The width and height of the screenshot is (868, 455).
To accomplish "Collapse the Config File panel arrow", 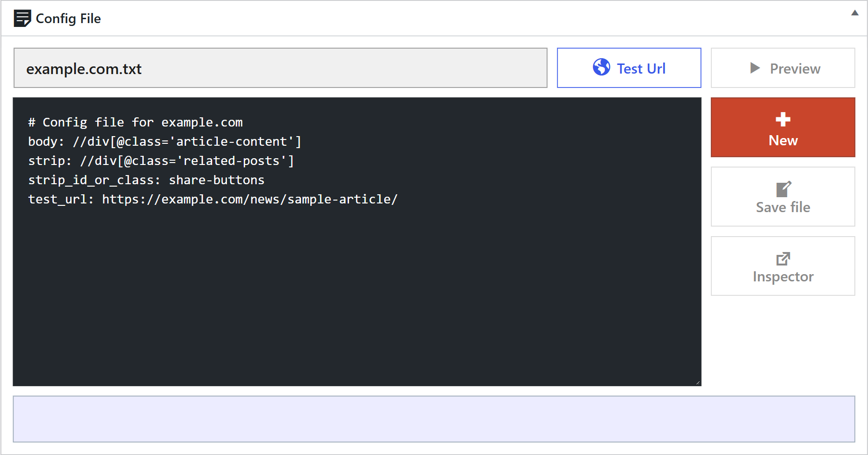I will (x=855, y=13).
